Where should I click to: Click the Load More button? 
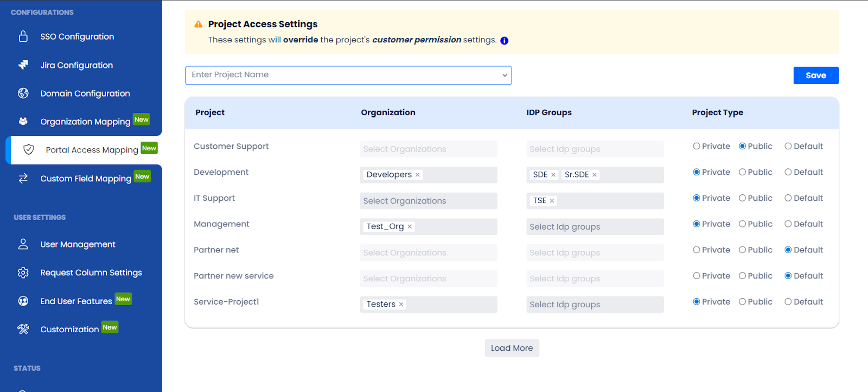pos(512,348)
